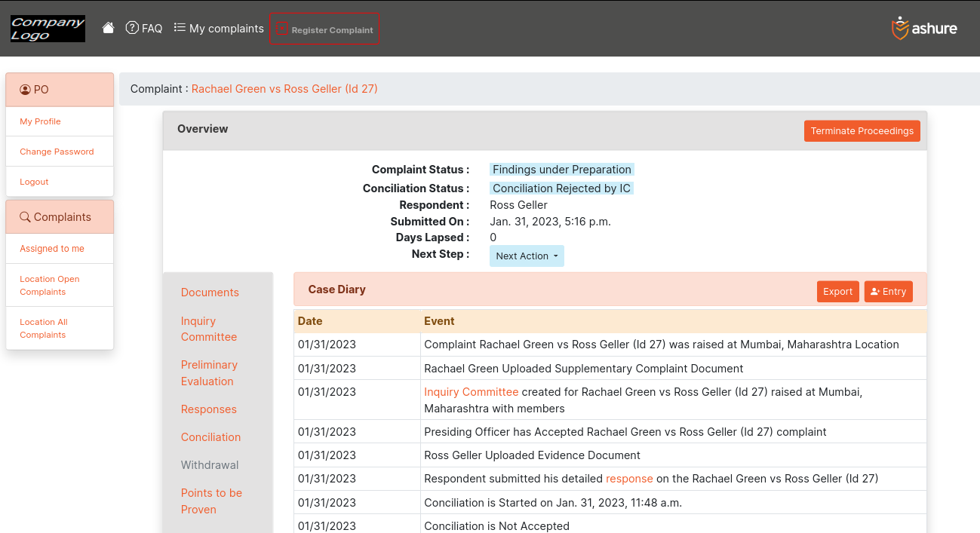Click the Case Diary heading
The width and height of the screenshot is (980, 533).
tap(336, 289)
